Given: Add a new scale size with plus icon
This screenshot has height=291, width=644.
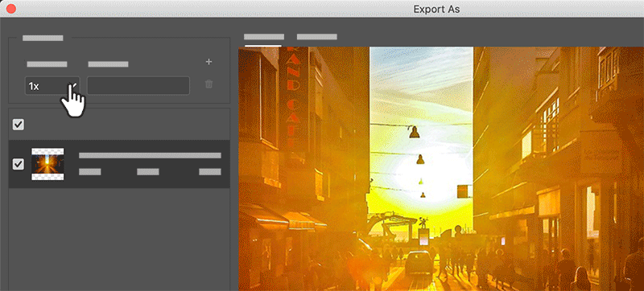Looking at the screenshot, I should pyautogui.click(x=208, y=62).
